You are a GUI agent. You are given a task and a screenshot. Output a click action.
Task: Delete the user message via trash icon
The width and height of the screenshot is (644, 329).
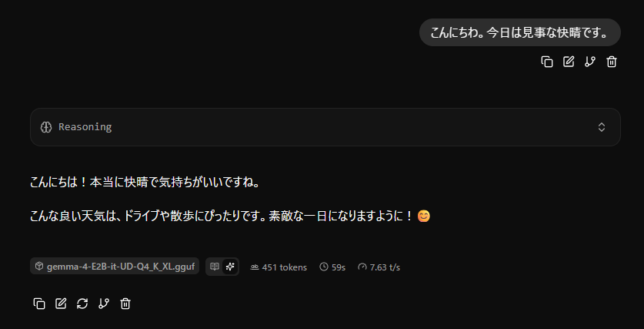[x=612, y=62]
